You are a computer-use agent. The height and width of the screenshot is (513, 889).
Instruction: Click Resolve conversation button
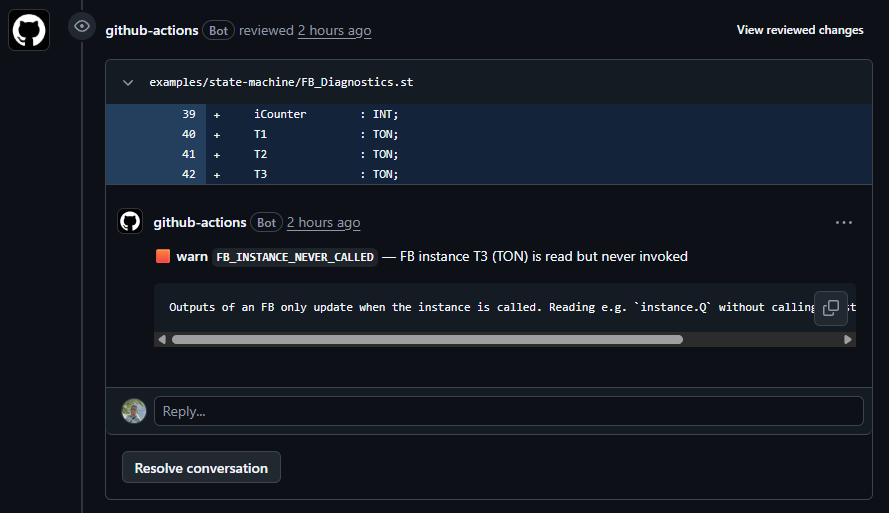[201, 468]
